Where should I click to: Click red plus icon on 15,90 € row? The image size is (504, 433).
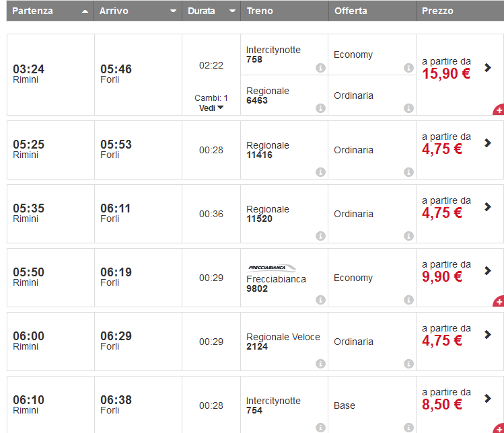pos(499,110)
